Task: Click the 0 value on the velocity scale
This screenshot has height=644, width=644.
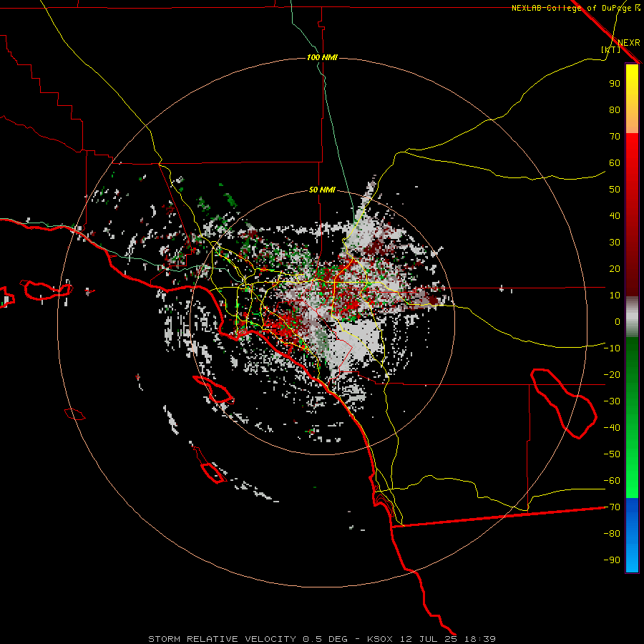Action: point(618,322)
